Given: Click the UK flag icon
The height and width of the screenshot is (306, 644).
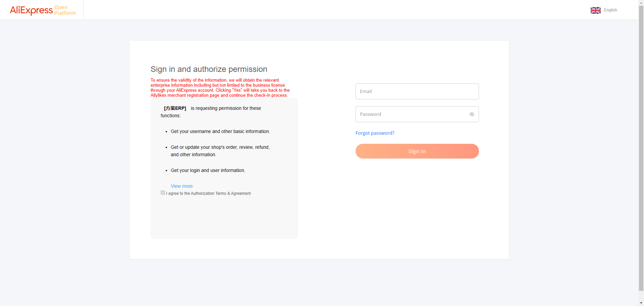Looking at the screenshot, I should (x=595, y=10).
